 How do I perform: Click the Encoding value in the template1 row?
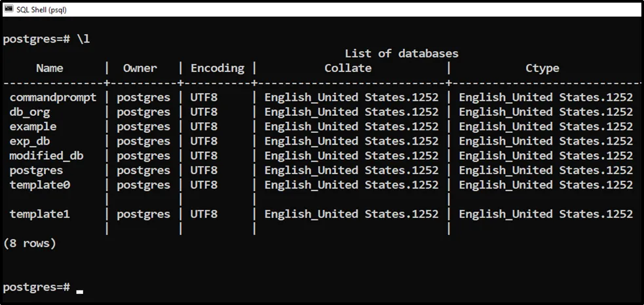pos(204,214)
